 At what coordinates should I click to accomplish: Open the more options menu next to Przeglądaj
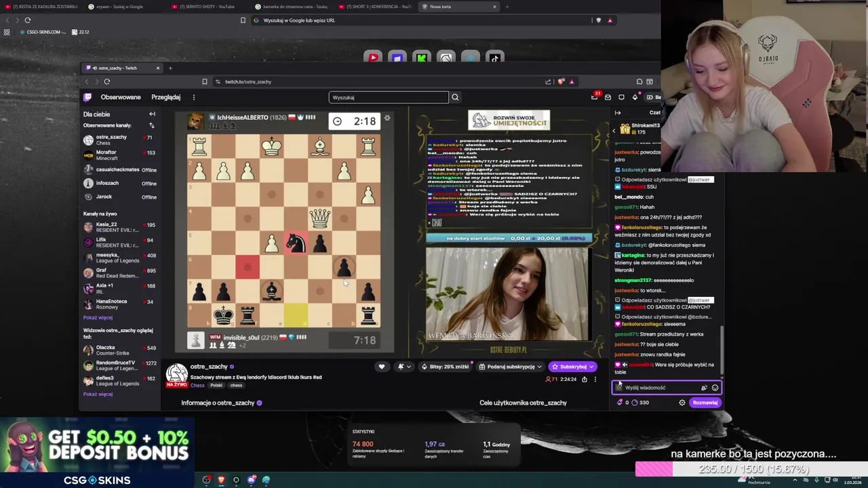click(193, 97)
